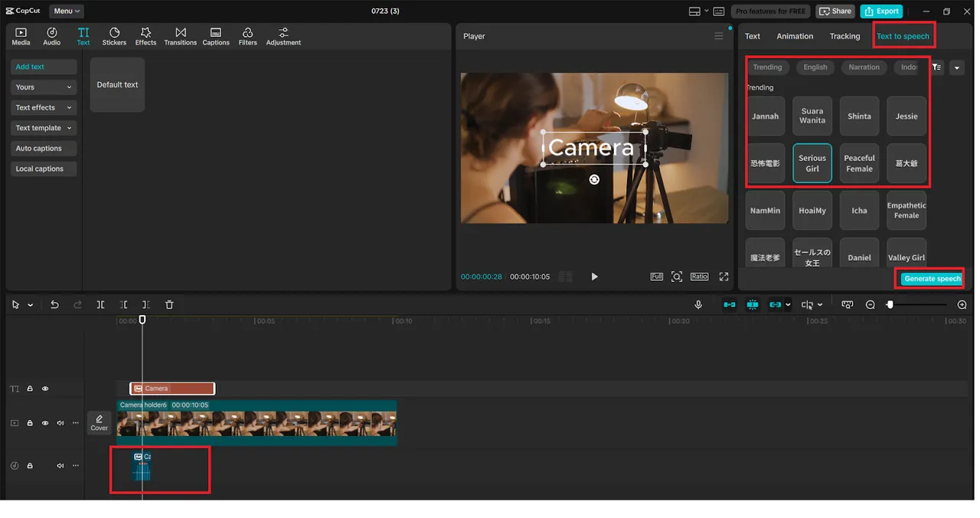
Task: Delete the selected clip with trash icon
Action: (169, 304)
